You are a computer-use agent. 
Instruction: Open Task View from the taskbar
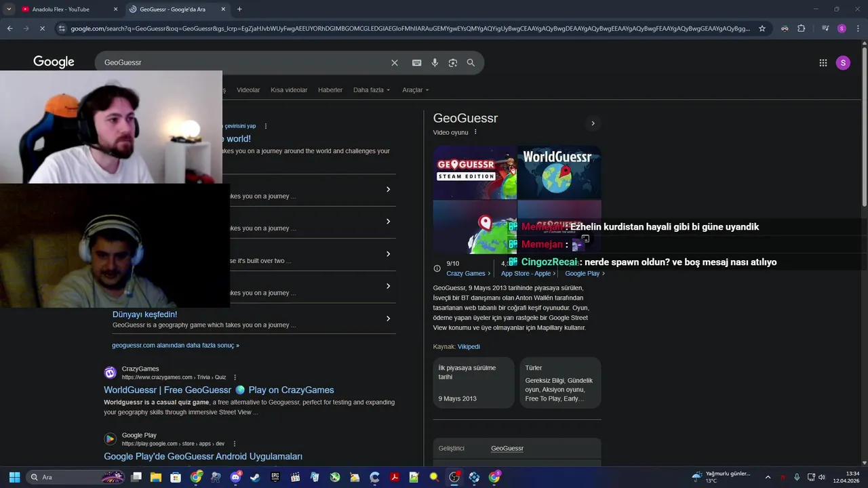[136, 477]
